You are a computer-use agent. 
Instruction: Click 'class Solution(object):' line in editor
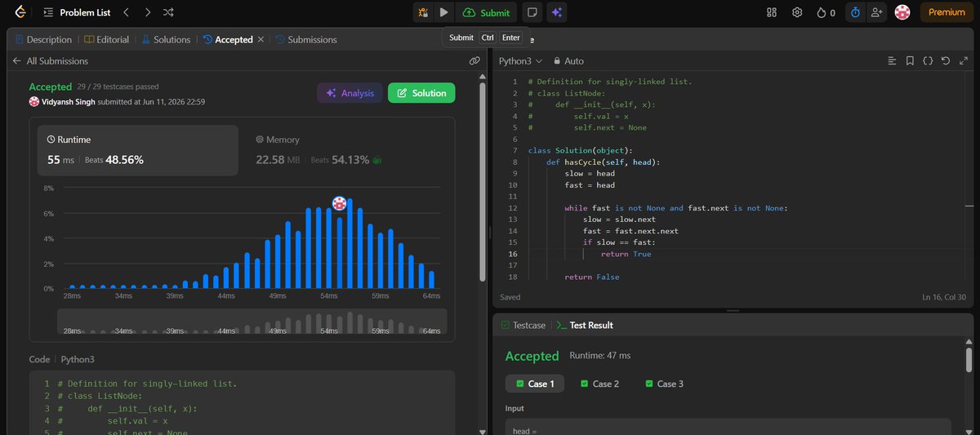tap(580, 151)
